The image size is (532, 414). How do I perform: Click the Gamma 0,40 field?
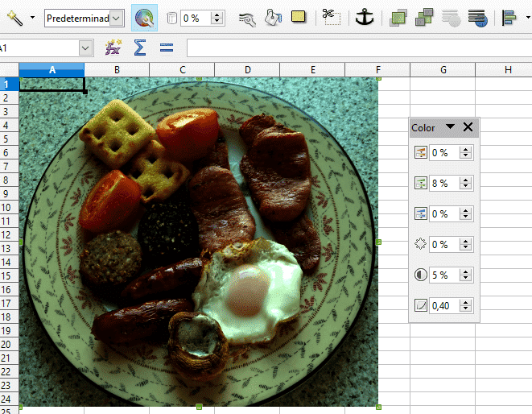coord(444,305)
